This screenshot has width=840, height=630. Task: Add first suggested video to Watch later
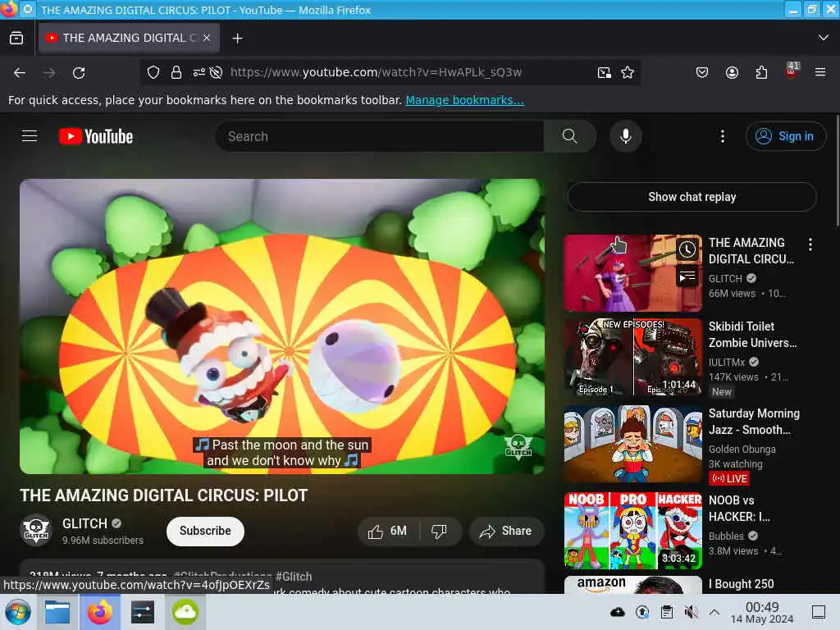[687, 249]
